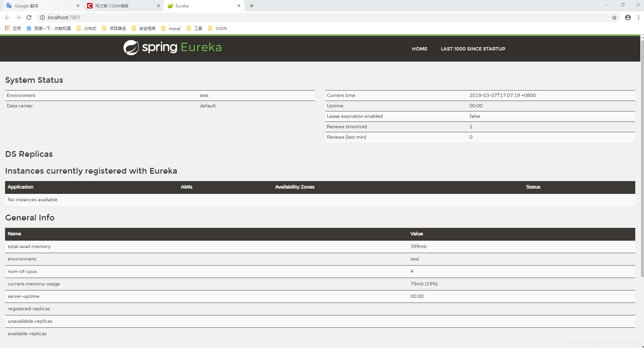Click the 'total-avail-memory' row name
The height and width of the screenshot is (348, 644).
click(29, 246)
